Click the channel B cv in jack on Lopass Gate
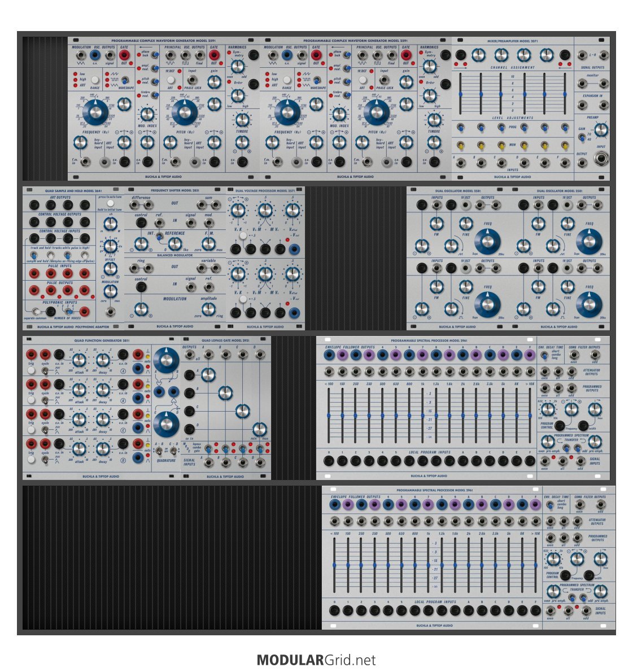Viewport: 633px width, 672px height. coord(189,393)
